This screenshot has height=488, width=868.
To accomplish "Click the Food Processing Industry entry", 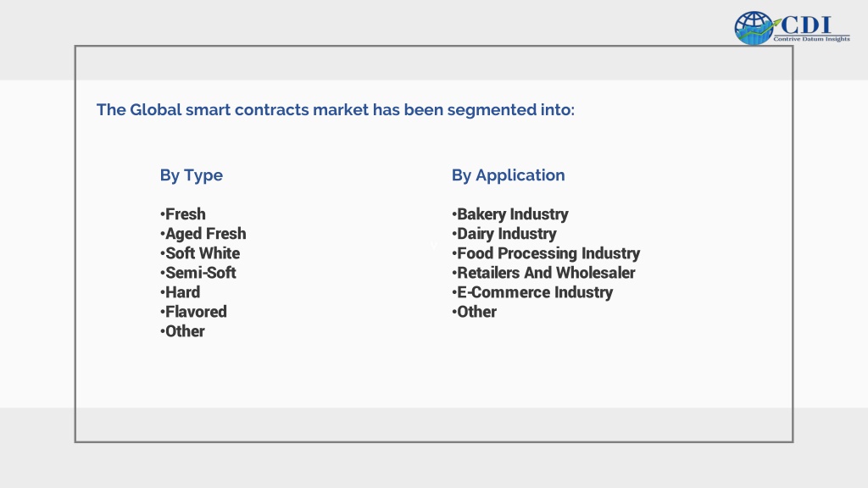I will tap(546, 252).
